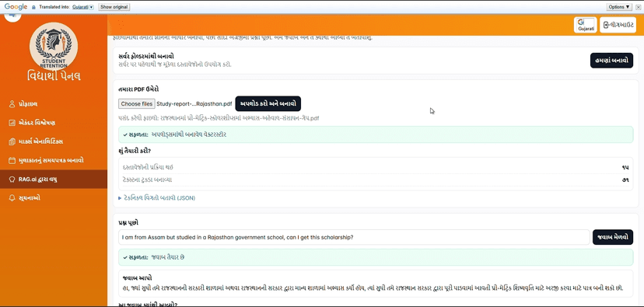644x307 pixels.
Task: Open the Gujarati language dropdown in the translate bar
Action: 83,7
